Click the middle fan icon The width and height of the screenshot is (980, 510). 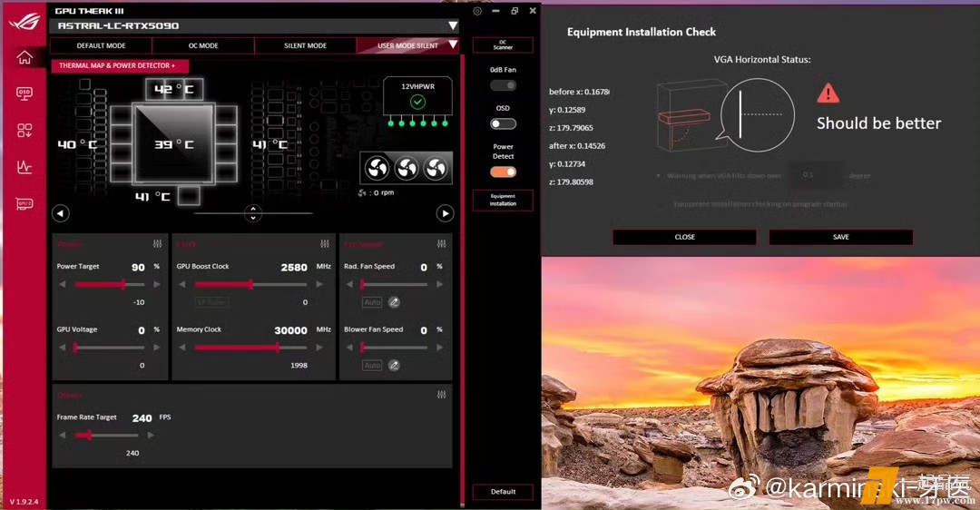pyautogui.click(x=407, y=168)
